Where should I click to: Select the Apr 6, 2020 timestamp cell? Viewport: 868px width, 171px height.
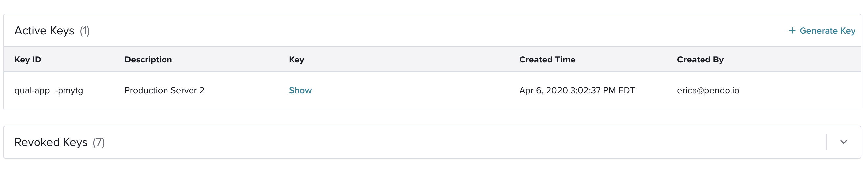(577, 90)
